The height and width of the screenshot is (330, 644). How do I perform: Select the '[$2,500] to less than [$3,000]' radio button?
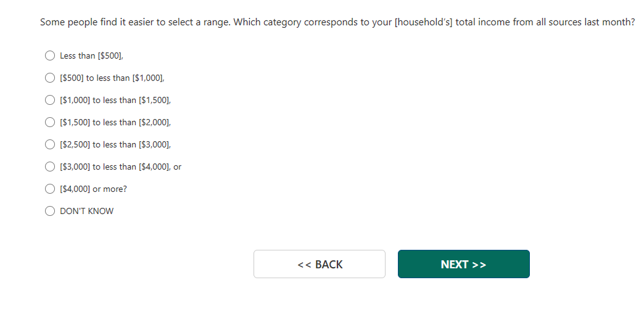[50, 144]
